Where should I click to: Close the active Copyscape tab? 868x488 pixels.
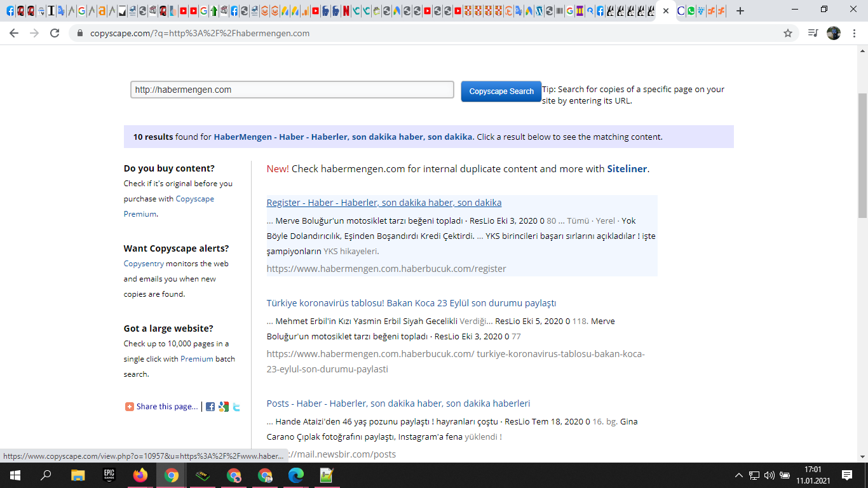(665, 11)
